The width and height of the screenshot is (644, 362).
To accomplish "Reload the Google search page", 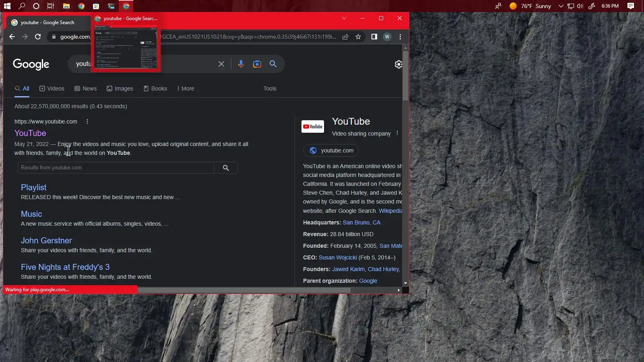I will pyautogui.click(x=38, y=37).
